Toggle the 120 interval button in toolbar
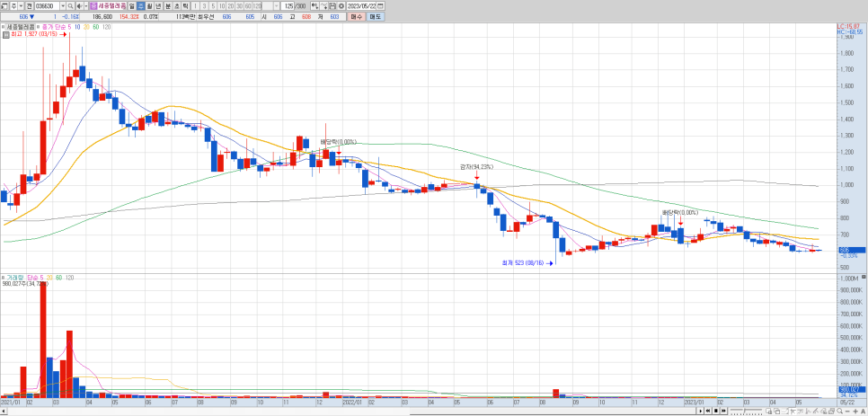The height and width of the screenshot is (416, 868). click(257, 5)
